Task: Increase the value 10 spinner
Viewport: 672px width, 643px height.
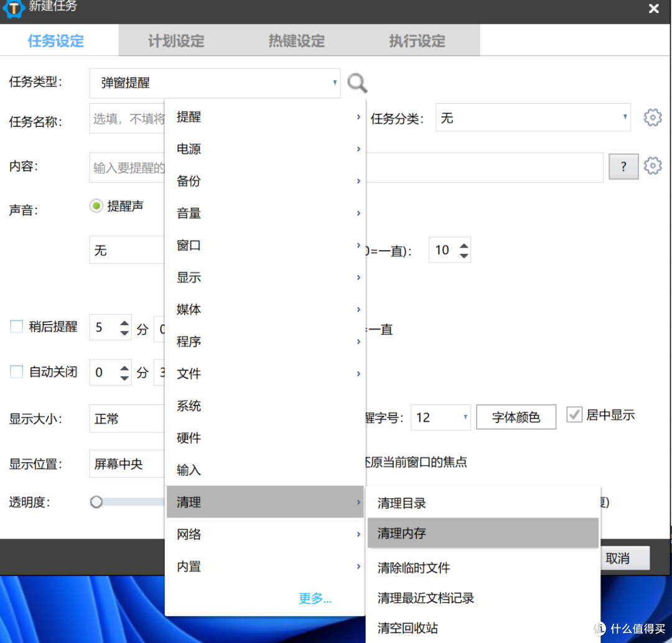Action: pyautogui.click(x=464, y=246)
